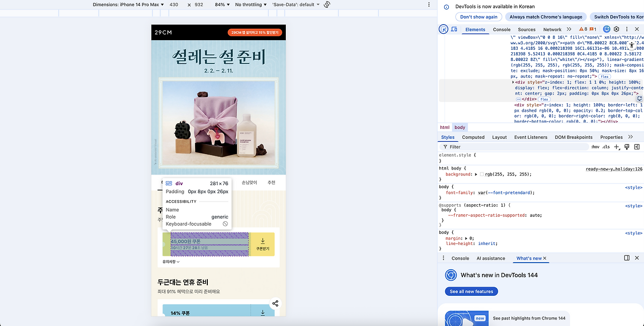Click Don't show again button
The width and height of the screenshot is (644, 326).
478,17
